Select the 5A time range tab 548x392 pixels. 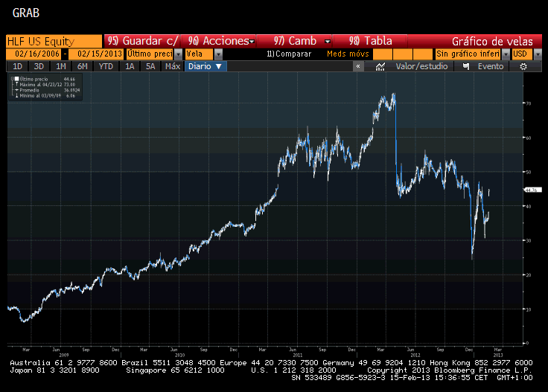[150, 66]
